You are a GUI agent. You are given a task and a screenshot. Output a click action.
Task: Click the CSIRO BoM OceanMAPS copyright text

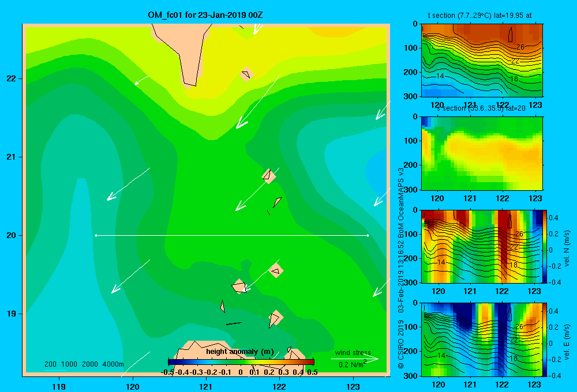401,269
